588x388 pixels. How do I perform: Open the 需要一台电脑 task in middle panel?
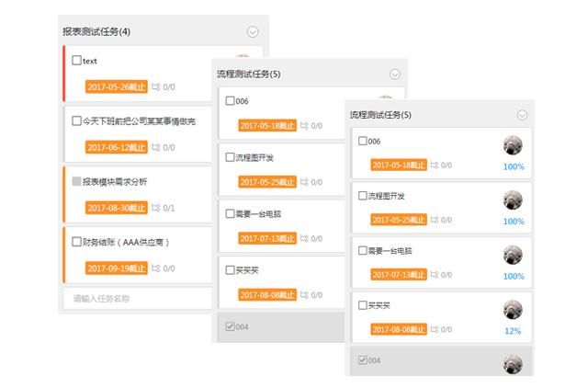coord(258,214)
